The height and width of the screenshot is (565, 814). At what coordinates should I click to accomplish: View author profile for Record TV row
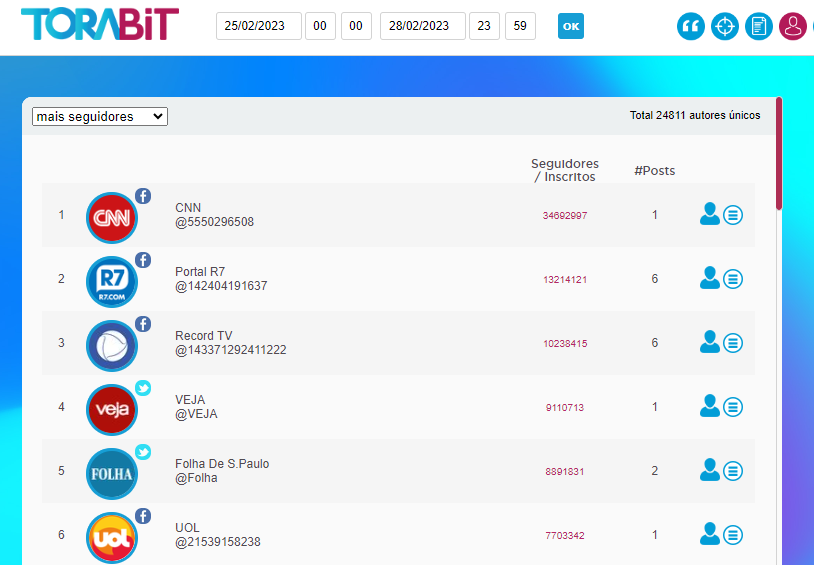tap(710, 342)
